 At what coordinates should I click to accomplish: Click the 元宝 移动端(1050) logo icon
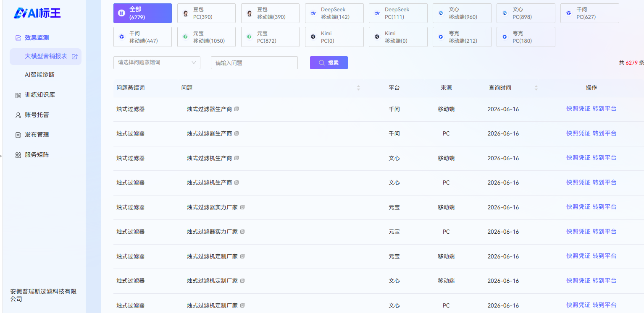coord(185,37)
